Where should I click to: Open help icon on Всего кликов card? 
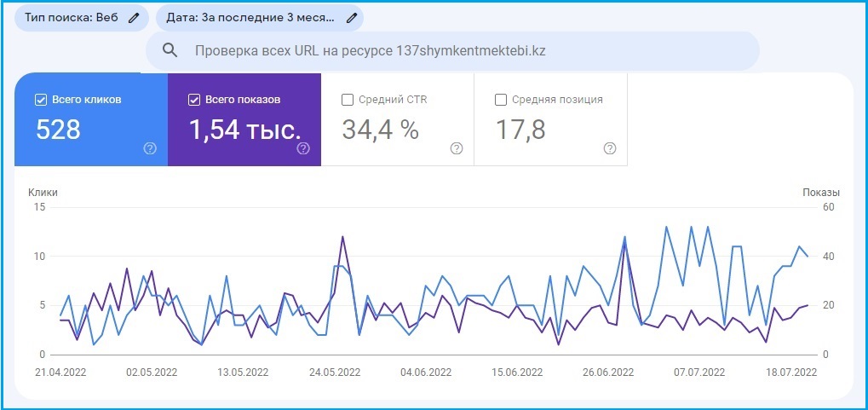click(x=150, y=148)
